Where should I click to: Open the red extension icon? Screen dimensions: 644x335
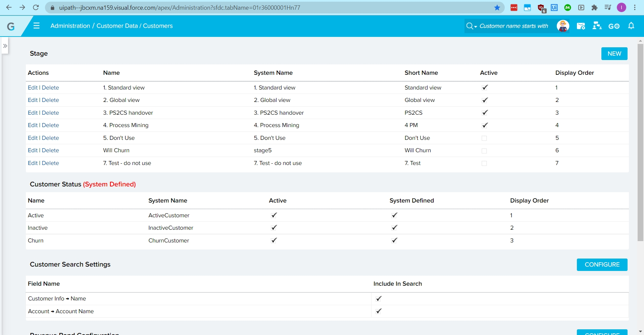pyautogui.click(x=514, y=7)
